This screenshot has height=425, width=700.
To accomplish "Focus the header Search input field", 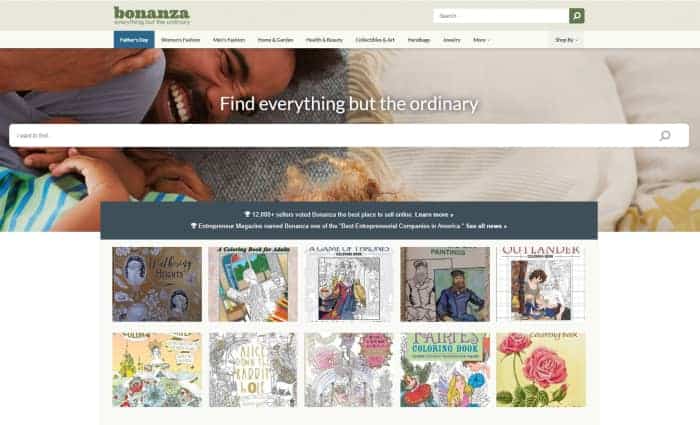I will (x=501, y=16).
